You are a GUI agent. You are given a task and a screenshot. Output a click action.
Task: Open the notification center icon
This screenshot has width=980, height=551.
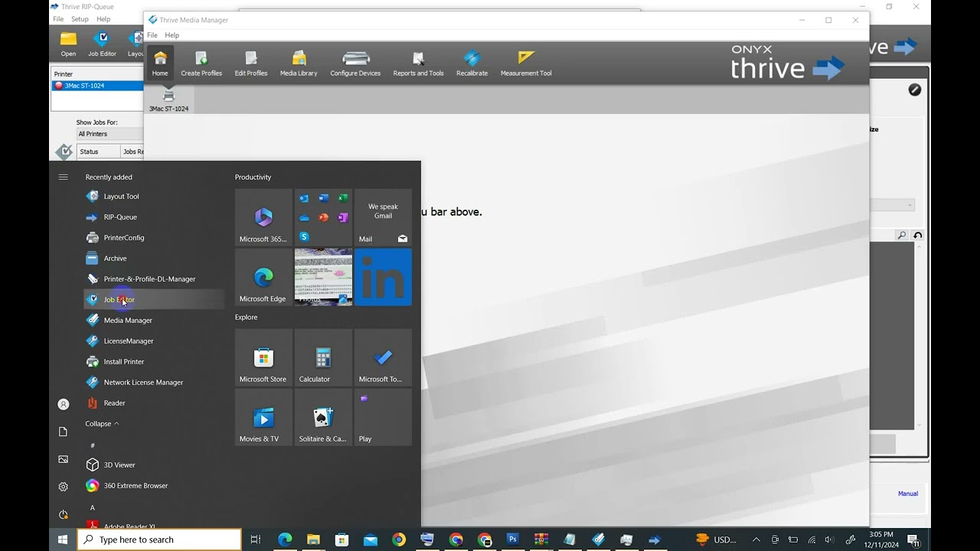(913, 540)
